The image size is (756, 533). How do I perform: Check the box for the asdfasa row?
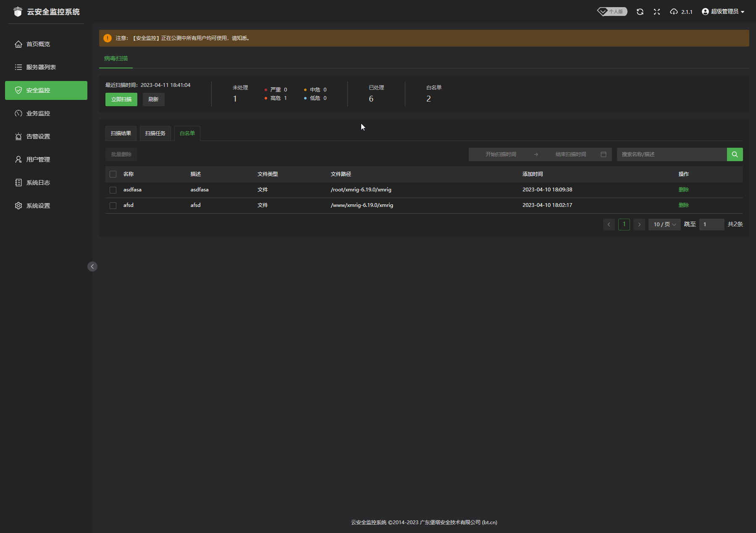coord(113,190)
